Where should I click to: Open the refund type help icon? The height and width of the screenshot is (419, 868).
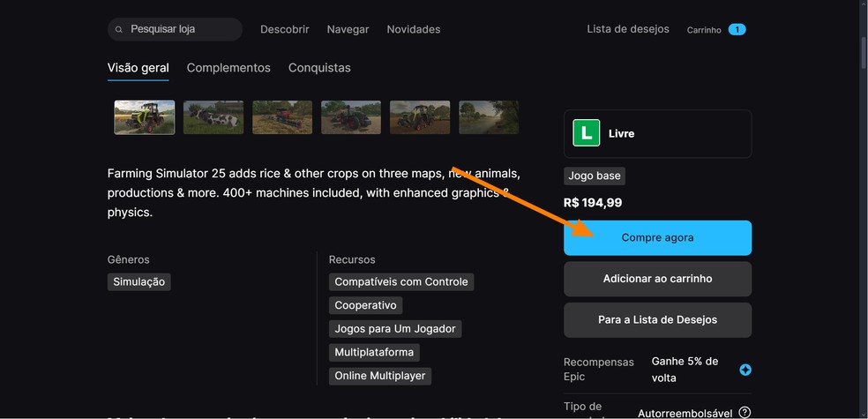(745, 412)
